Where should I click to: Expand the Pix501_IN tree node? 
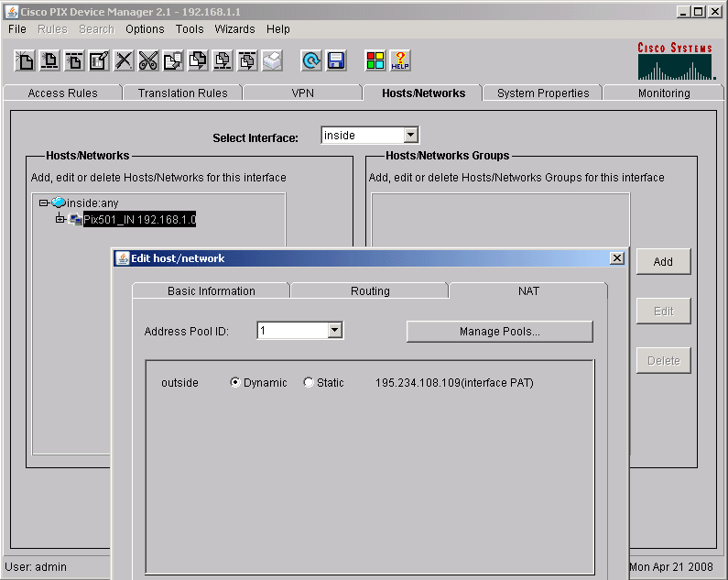coord(60,219)
